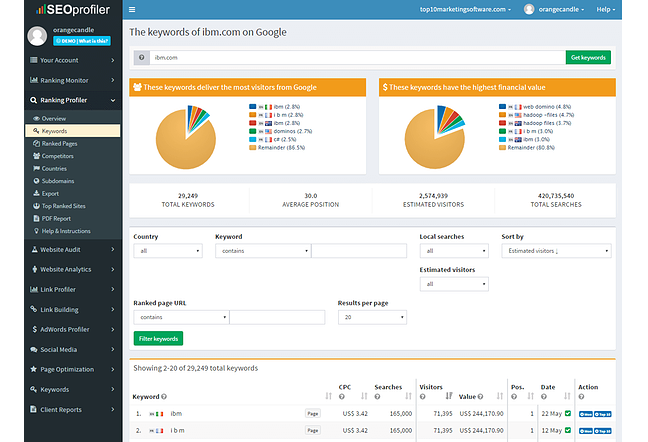The width and height of the screenshot is (648, 442).
Task: Sort table by Pos. column arrows
Action: point(531,396)
